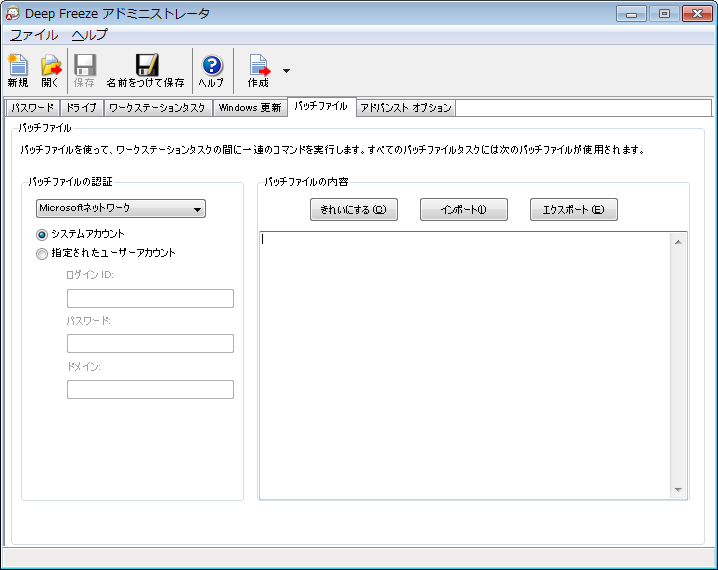Select the 指定されたユーザーアカウント radio button
Screen dimensions: 718x570
pos(42,254)
